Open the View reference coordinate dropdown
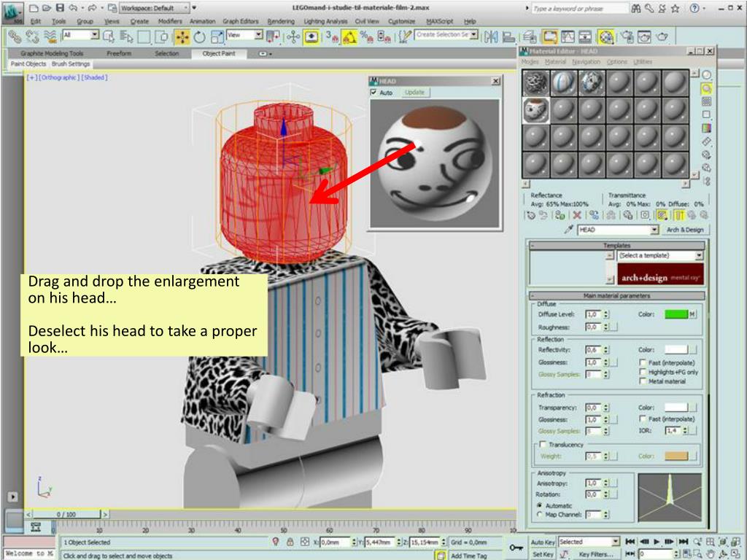Screen dimensions: 747x560 (x=245, y=35)
